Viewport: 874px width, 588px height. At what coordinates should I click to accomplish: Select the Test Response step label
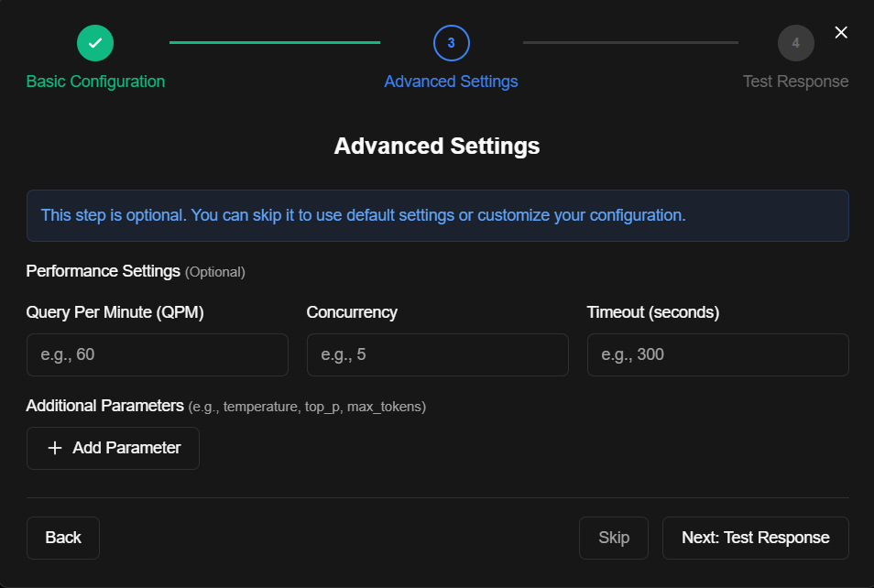pos(795,81)
